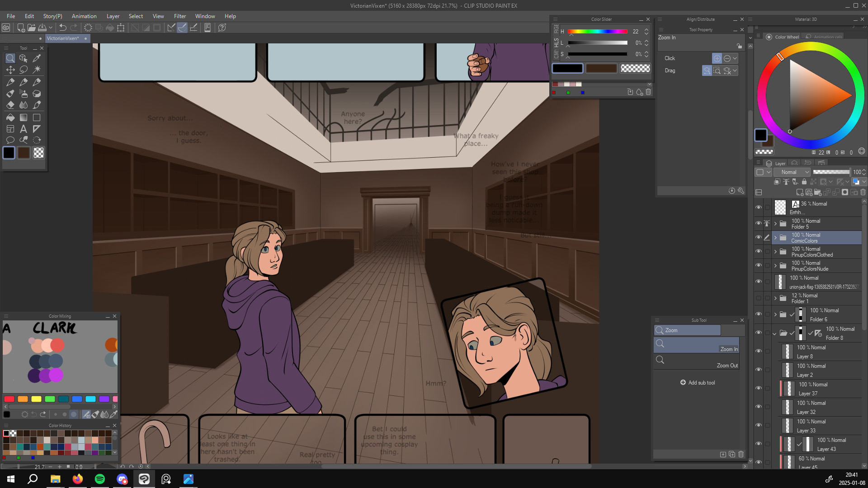Select the transparent color swatch in Tool palette
The width and height of the screenshot is (868, 488).
coord(39,153)
